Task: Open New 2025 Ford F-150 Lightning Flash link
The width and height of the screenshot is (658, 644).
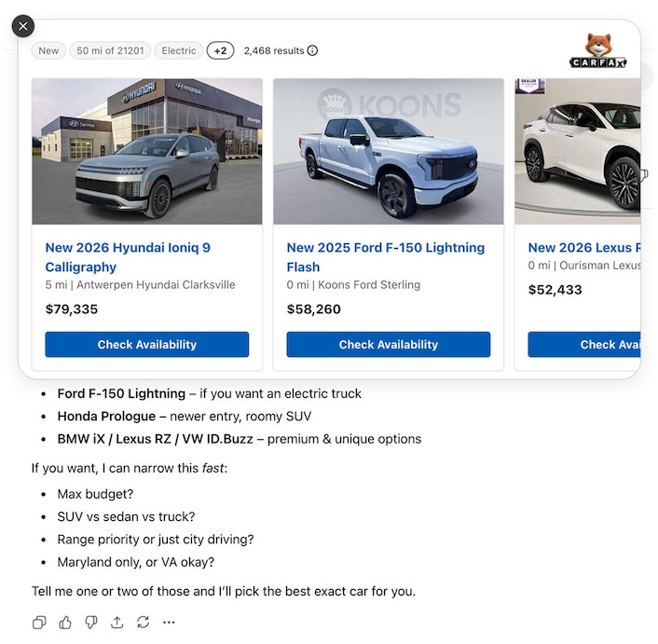Action: click(x=385, y=257)
